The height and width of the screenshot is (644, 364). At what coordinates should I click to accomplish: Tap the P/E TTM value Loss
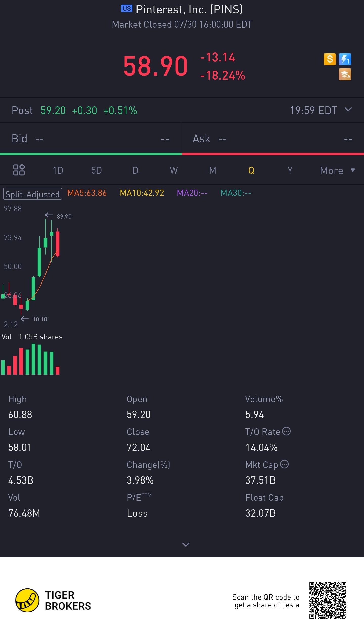click(x=137, y=513)
